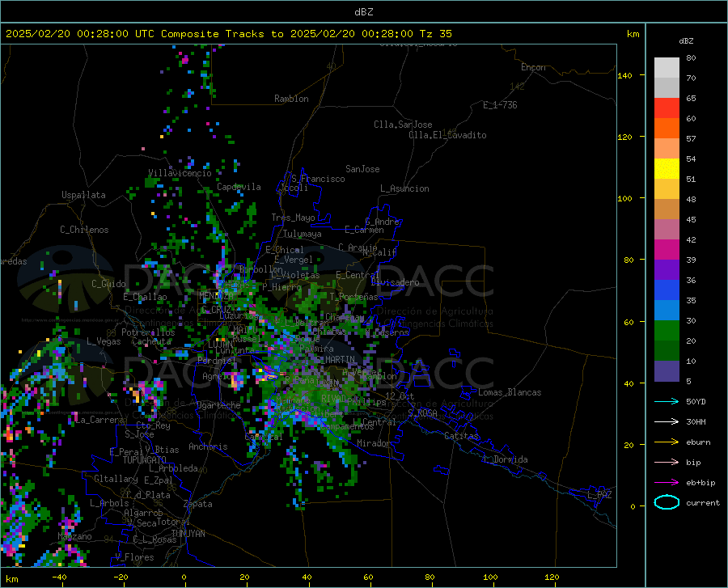
Task: Pick the bright yellow 54 dBZ band
Action: click(667, 169)
